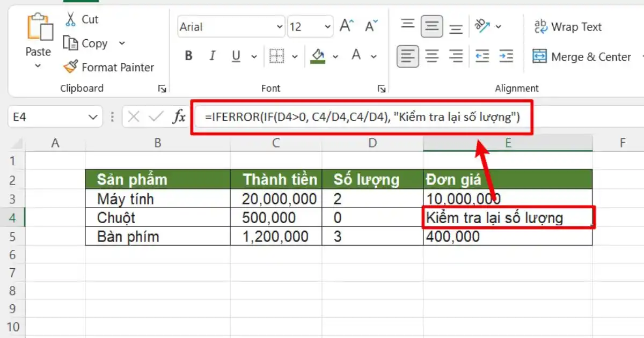Screen dimensions: 644x338
Task: Click the 'Thành tiền' header cell
Action: (276, 179)
